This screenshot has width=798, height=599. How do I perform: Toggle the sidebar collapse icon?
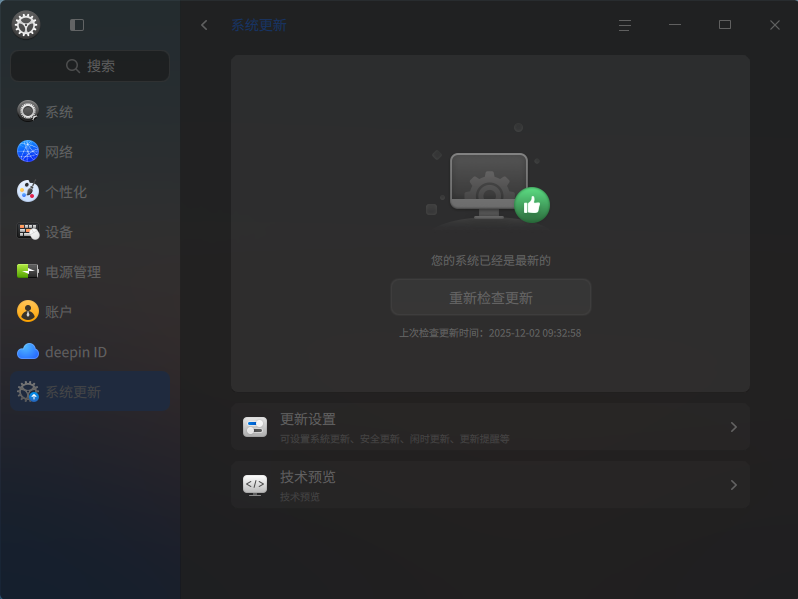coord(77,25)
